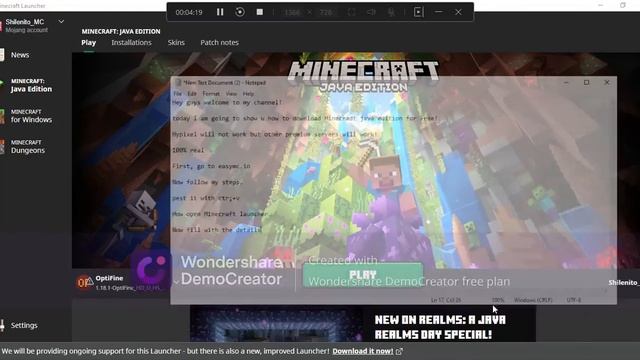Click Notepad line 'First, go to easymc.io'
Screen dimensions: 640x360
[x=211, y=166]
